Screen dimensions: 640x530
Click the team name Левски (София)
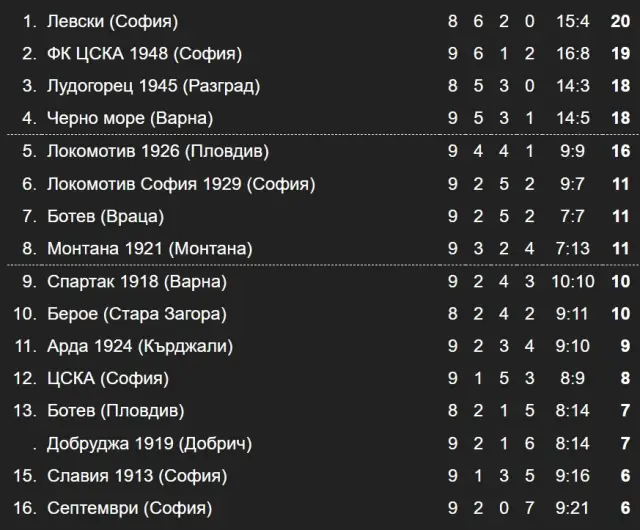(x=112, y=21)
